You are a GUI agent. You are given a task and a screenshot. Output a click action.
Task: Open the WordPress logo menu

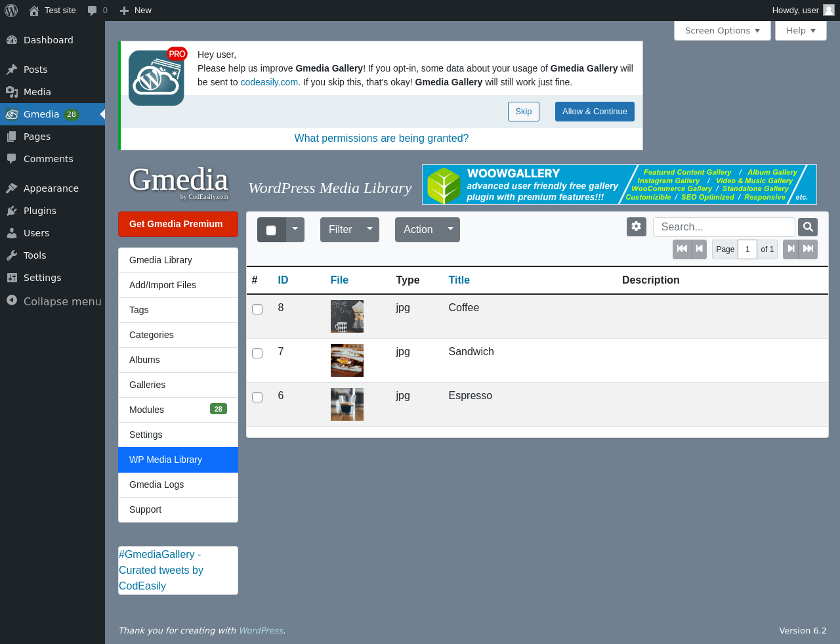click(11, 11)
